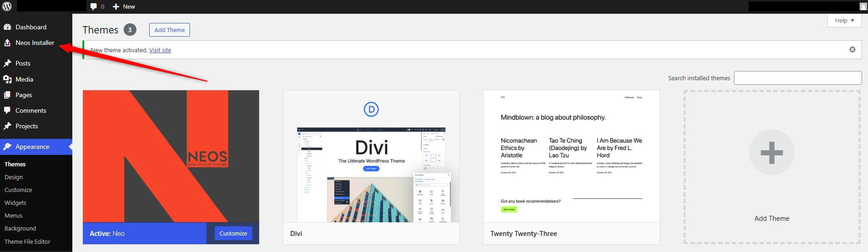Open Theme File Editor
Viewport: 868px width, 252px height.
coord(27,241)
